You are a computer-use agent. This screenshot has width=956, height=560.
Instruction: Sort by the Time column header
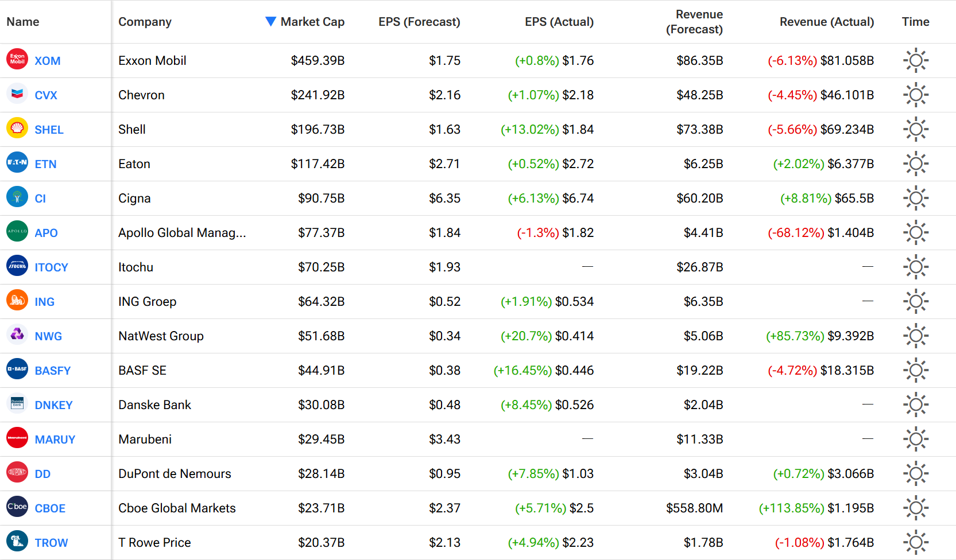pyautogui.click(x=915, y=22)
